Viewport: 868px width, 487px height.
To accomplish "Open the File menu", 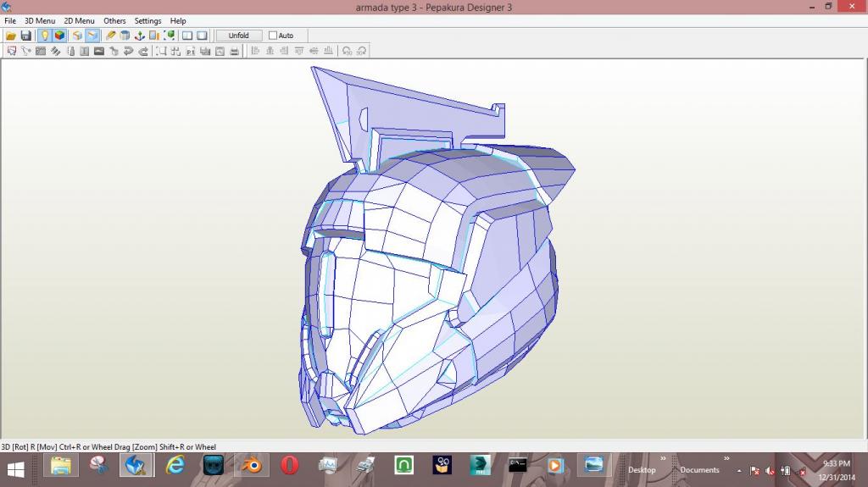I will pos(10,20).
